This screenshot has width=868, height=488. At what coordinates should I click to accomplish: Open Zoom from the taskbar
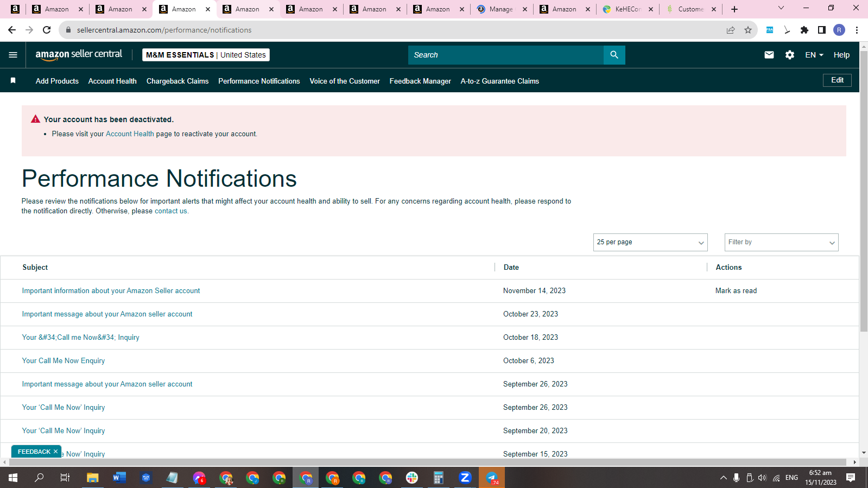(465, 478)
